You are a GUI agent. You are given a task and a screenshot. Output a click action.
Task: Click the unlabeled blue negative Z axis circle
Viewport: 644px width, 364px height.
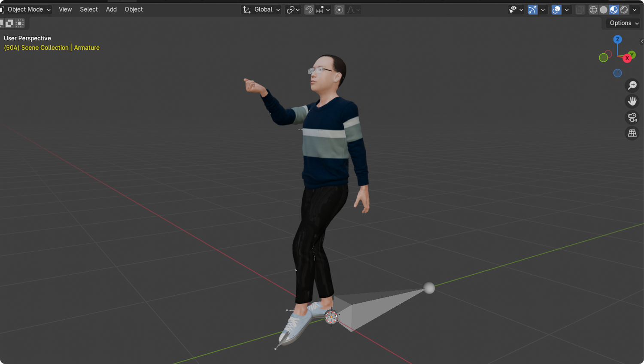click(x=617, y=73)
